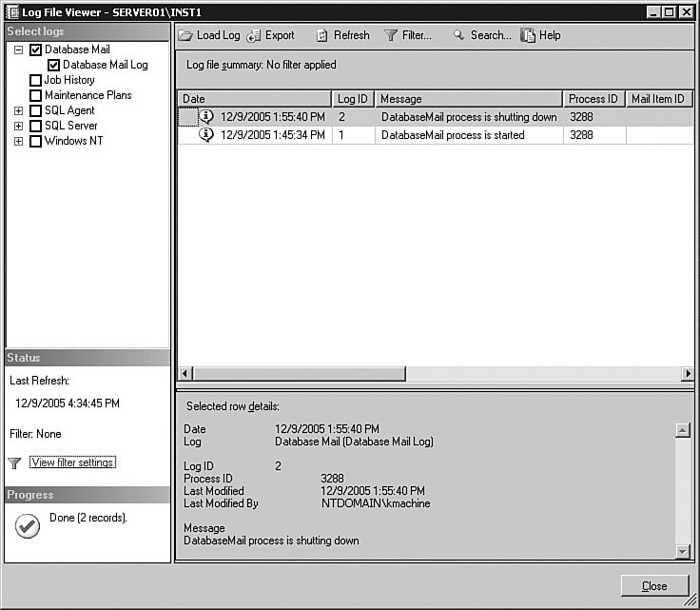Click the Help document icon

527,35
